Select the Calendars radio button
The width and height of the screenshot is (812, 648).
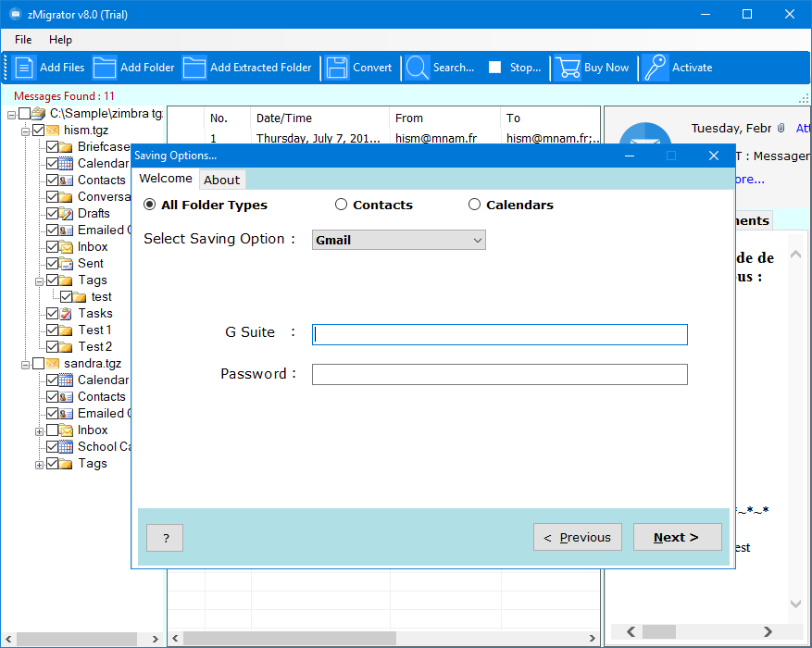tap(474, 205)
